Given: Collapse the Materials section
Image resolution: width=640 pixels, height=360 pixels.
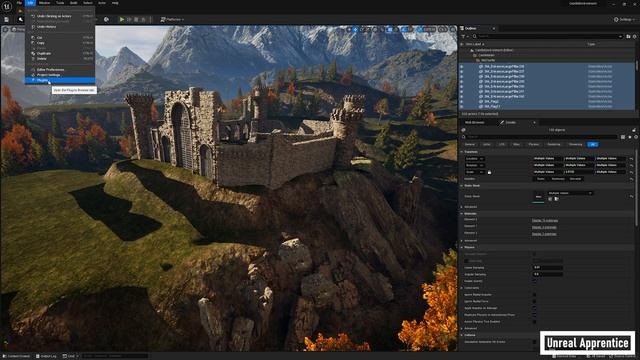Looking at the screenshot, I should pyautogui.click(x=462, y=213).
